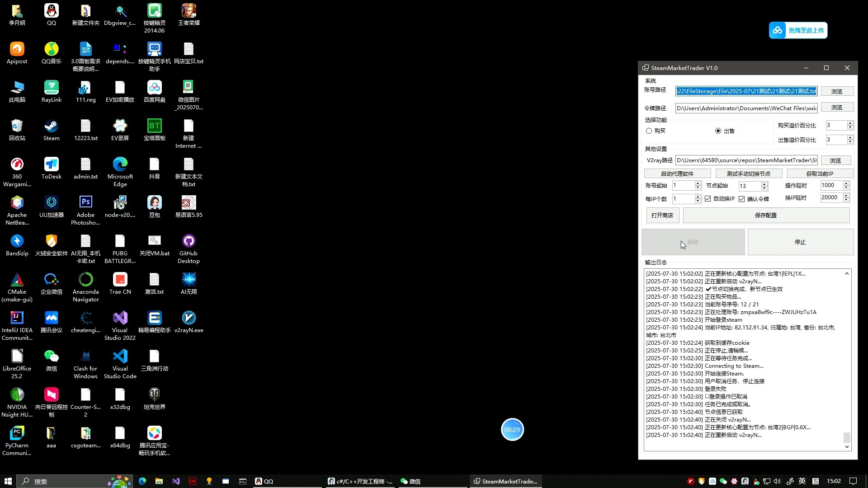Viewport: 868px width, 488px height.
Task: Switch to c#/C++开发工程师 taskbar window
Action: (360, 481)
